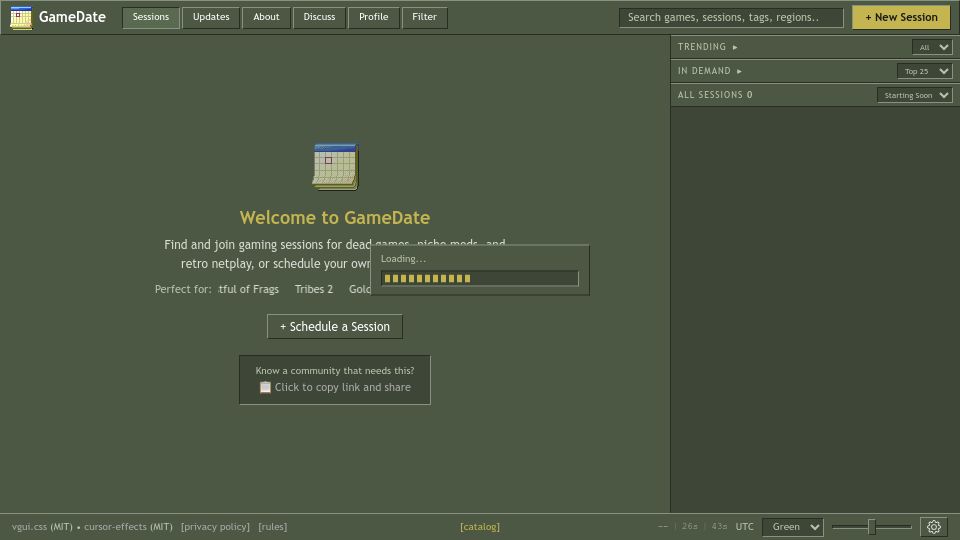Click the 'IN DEMAND' header label

click(704, 71)
